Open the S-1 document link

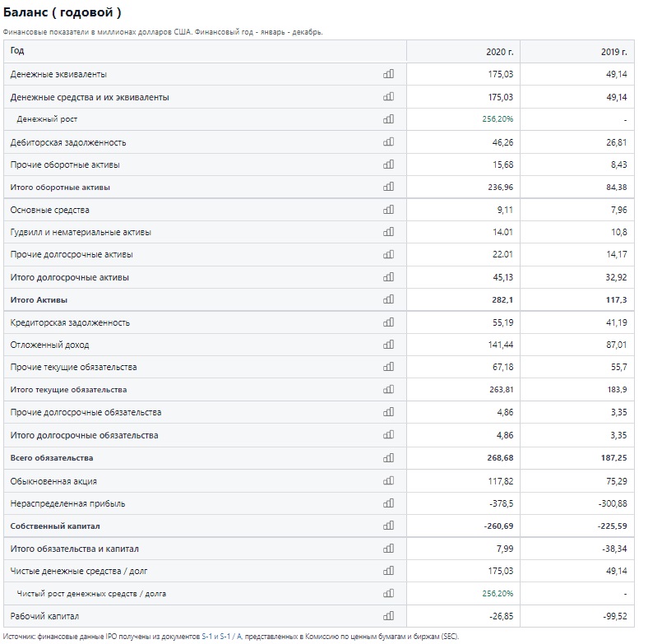click(206, 637)
